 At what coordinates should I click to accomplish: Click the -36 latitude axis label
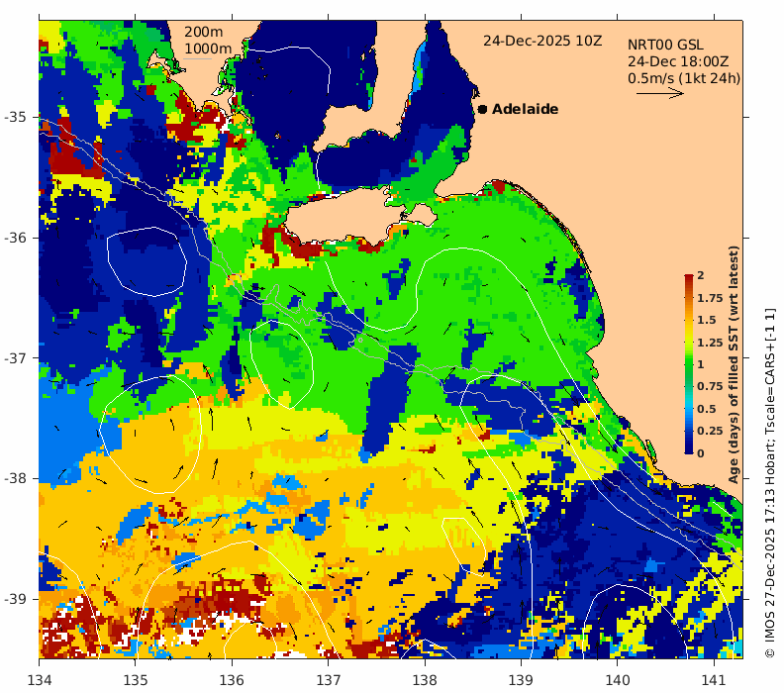click(15, 238)
